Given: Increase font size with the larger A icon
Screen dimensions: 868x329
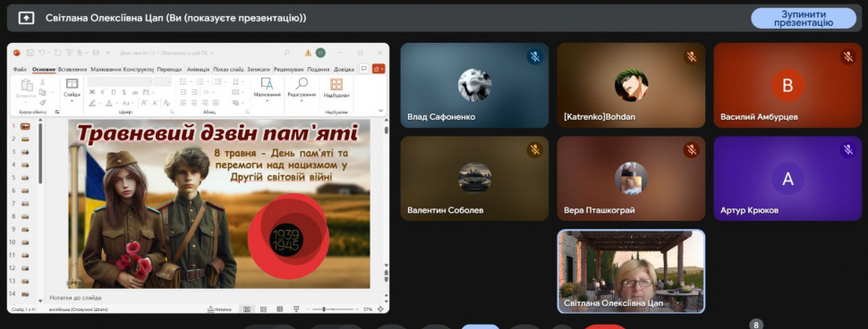Looking at the screenshot, I should click(143, 103).
